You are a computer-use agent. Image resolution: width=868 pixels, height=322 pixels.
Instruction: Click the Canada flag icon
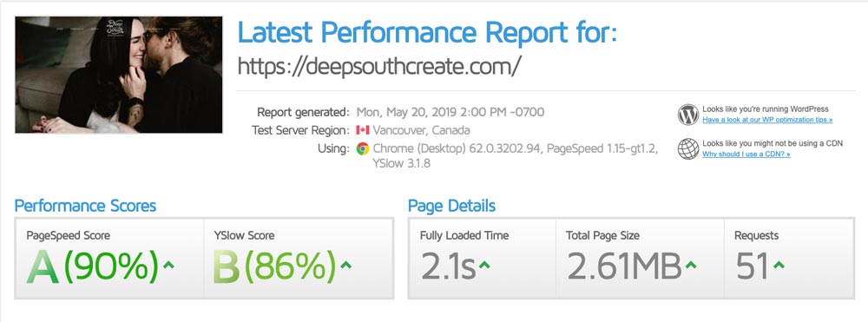click(x=363, y=130)
